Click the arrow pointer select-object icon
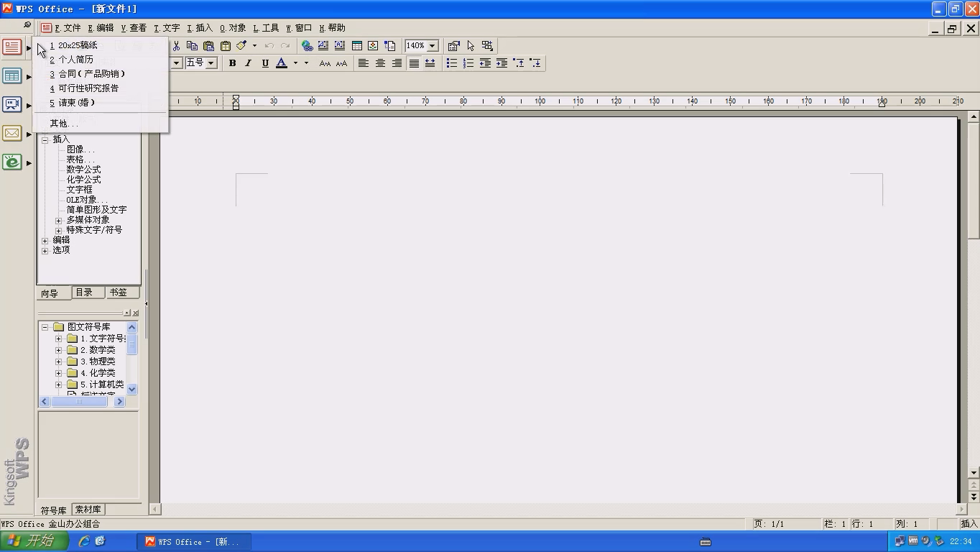980x552 pixels. pyautogui.click(x=471, y=45)
